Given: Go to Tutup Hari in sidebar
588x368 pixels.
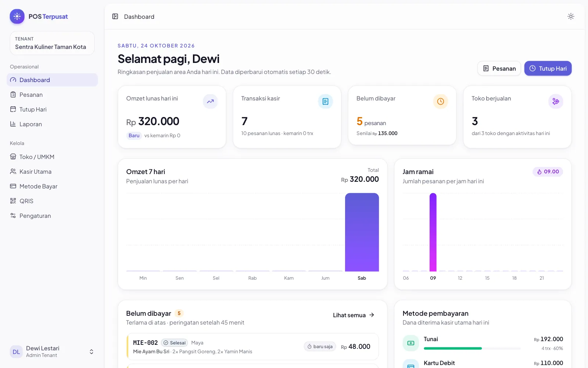Looking at the screenshot, I should point(52,109).
